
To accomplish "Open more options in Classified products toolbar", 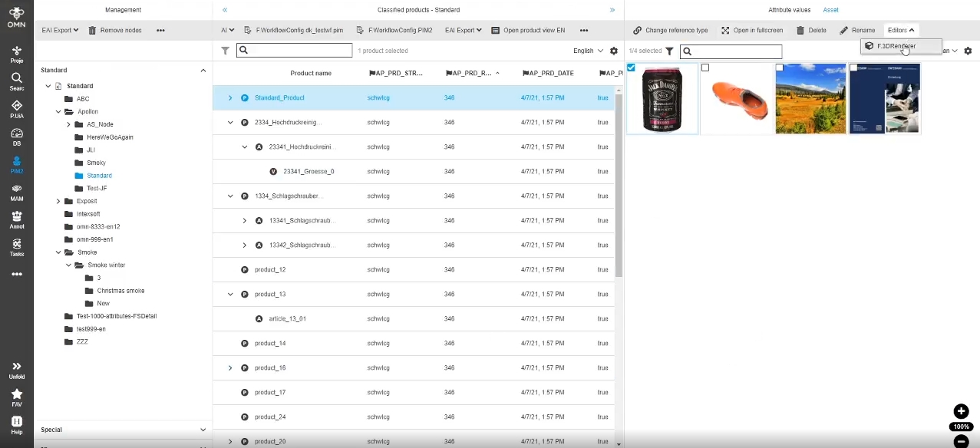I will pyautogui.click(x=584, y=31).
